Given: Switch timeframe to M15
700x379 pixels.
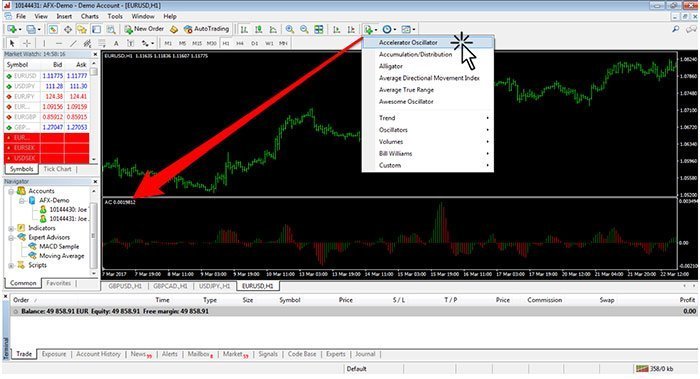Looking at the screenshot, I should point(197,43).
